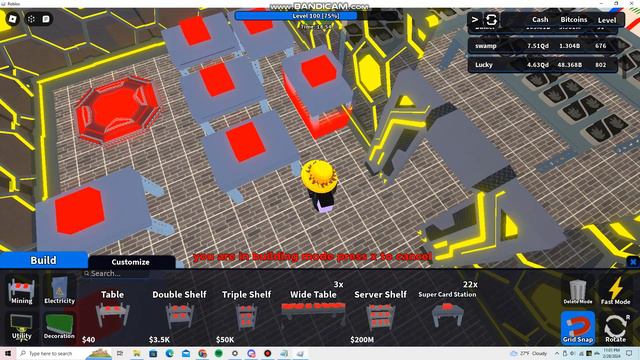Click the red octagonal platform
This screenshot has height=360, width=640.
pos(117,109)
